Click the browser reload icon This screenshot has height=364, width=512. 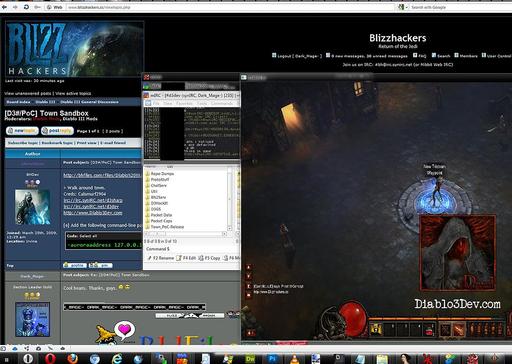click(26, 7)
